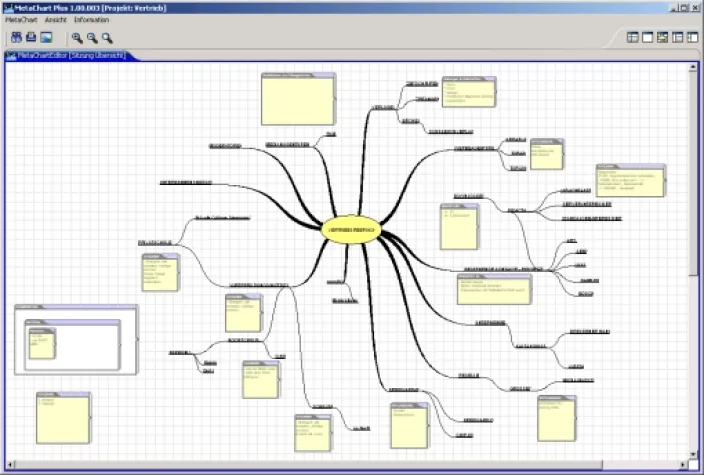Switch to MetaChartEditor Sitzung Übersicht tab
The height and width of the screenshot is (475, 704).
[x=70, y=55]
